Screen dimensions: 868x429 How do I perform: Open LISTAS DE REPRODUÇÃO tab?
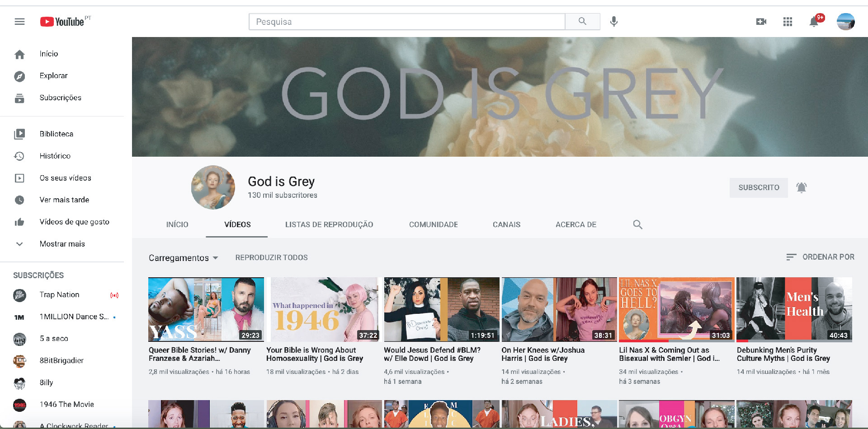329,224
